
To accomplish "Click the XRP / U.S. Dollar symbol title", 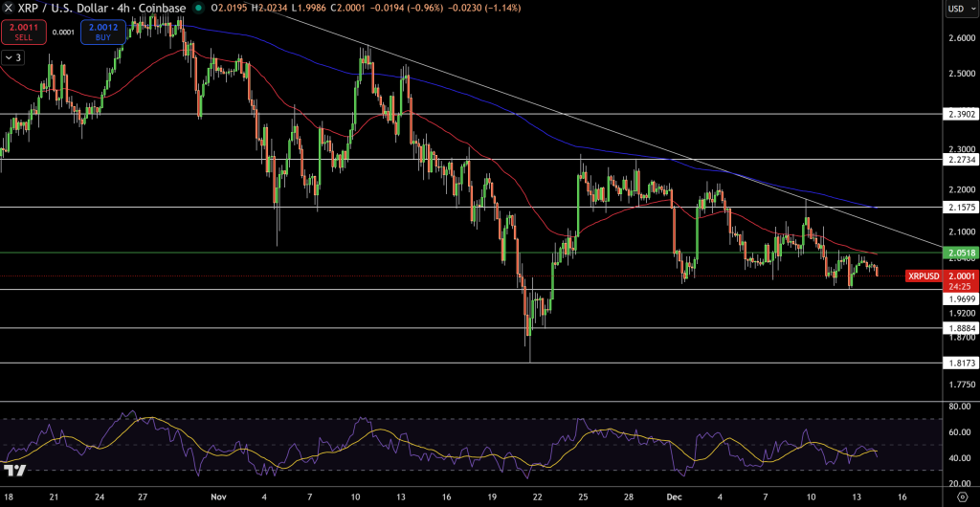I will click(62, 8).
